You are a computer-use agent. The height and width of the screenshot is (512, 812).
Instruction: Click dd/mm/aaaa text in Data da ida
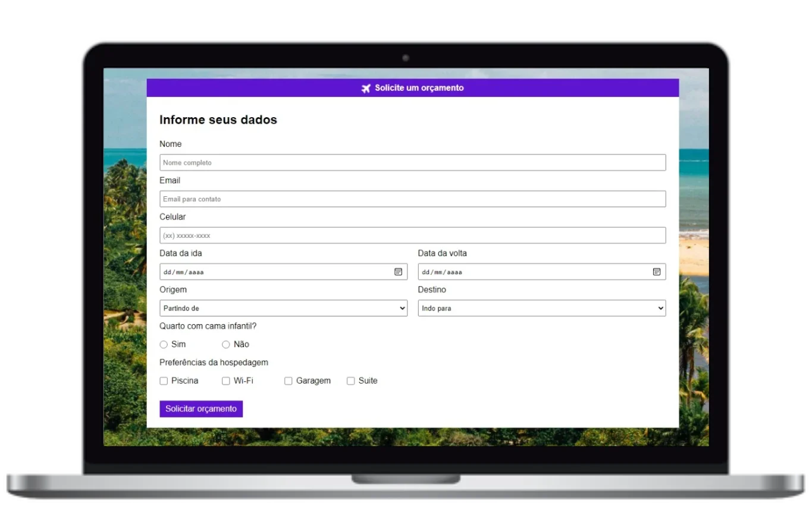[184, 272]
